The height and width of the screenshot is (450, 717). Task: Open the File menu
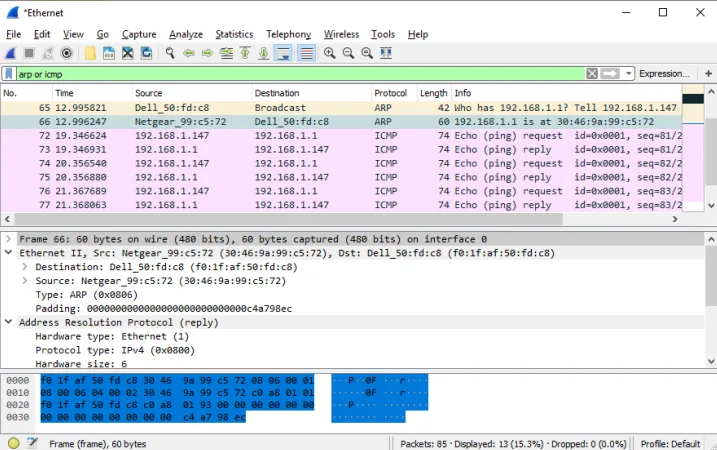(x=14, y=34)
